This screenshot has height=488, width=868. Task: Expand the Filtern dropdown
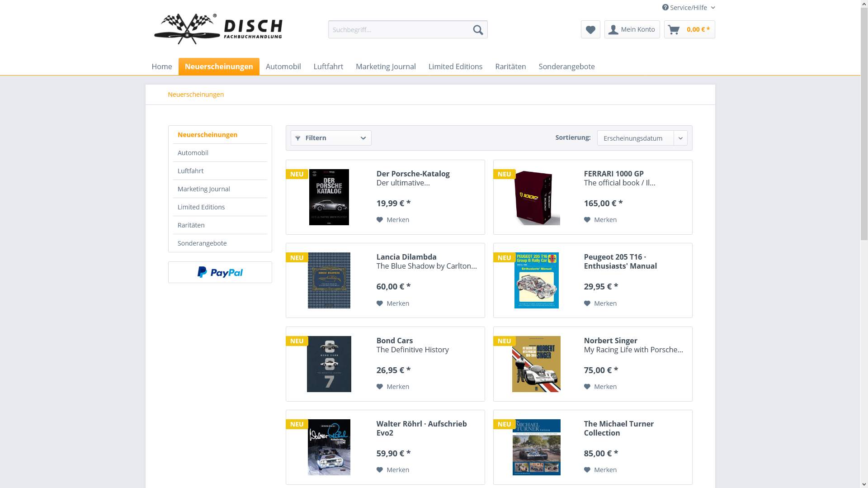331,138
